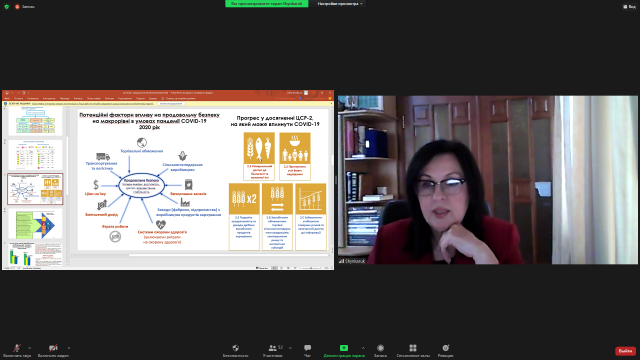Open the File tab in PowerPoint ribbon
This screenshot has height=360, width=640.
(x=7, y=98)
